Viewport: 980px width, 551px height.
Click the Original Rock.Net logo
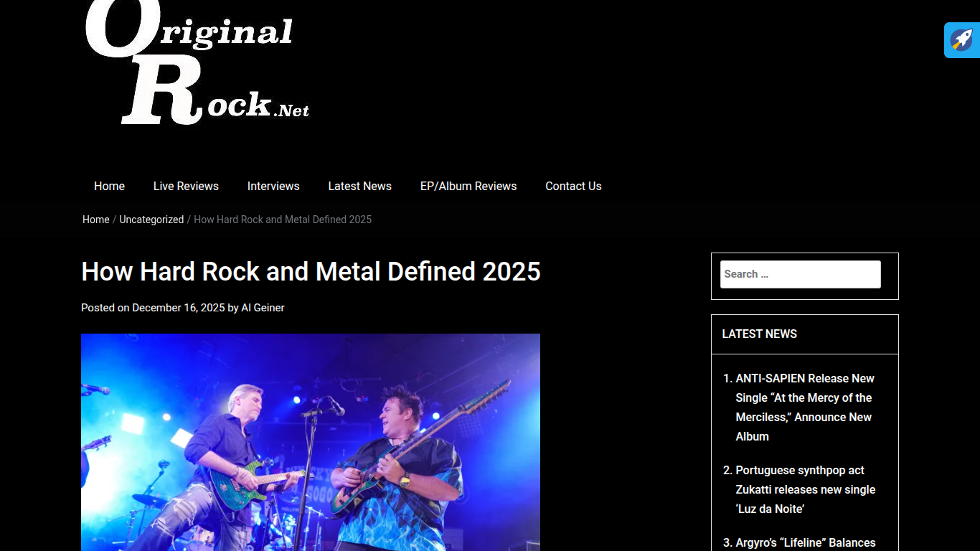(x=197, y=62)
